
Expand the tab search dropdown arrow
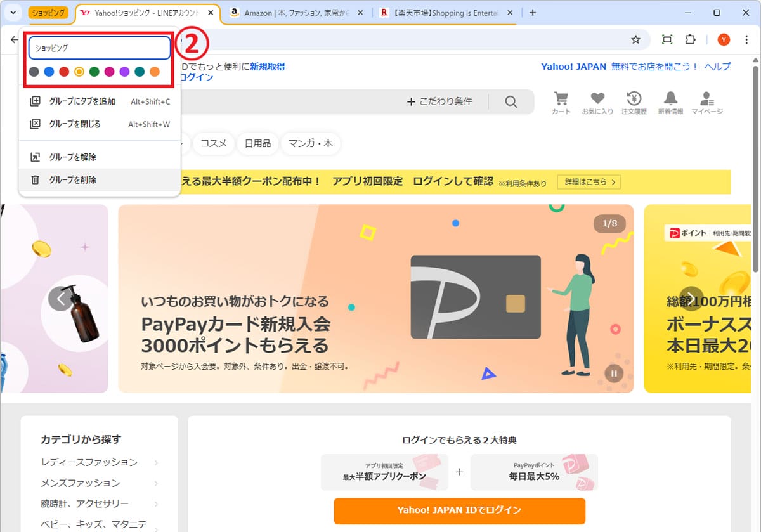click(x=13, y=13)
